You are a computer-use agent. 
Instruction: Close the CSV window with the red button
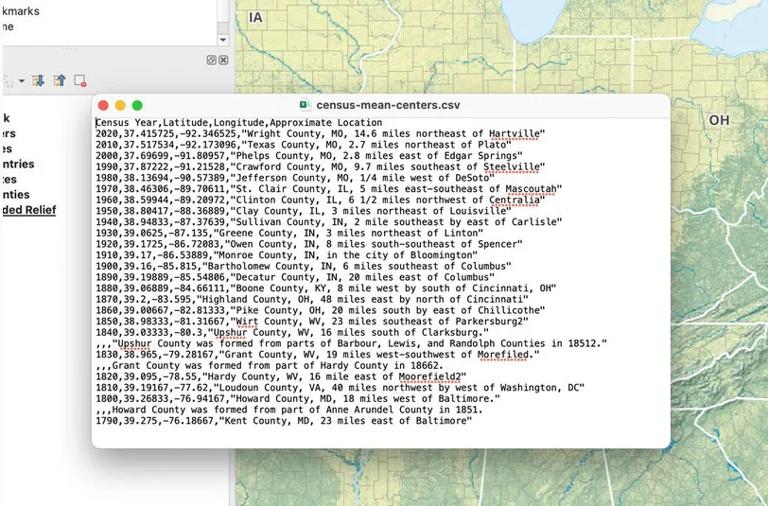click(x=103, y=105)
